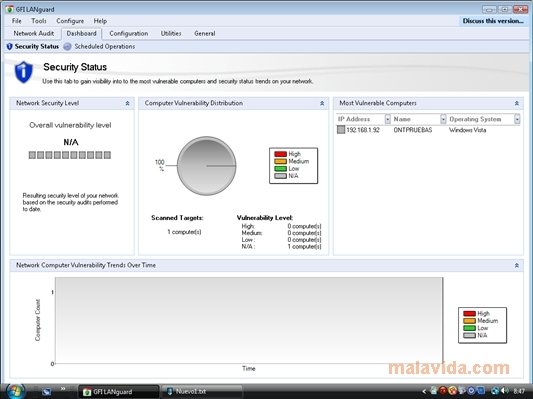
Task: Expand hidden tray icons with the left arrow
Action: pos(424,392)
